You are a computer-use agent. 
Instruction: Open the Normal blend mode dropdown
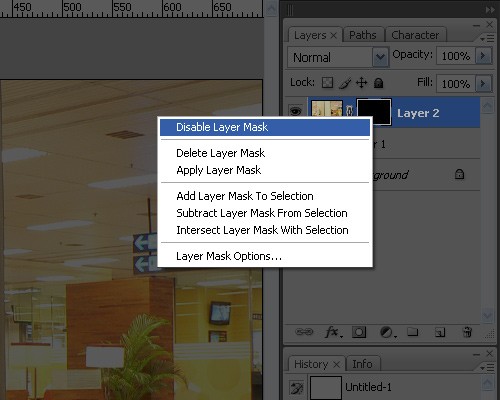pos(338,57)
